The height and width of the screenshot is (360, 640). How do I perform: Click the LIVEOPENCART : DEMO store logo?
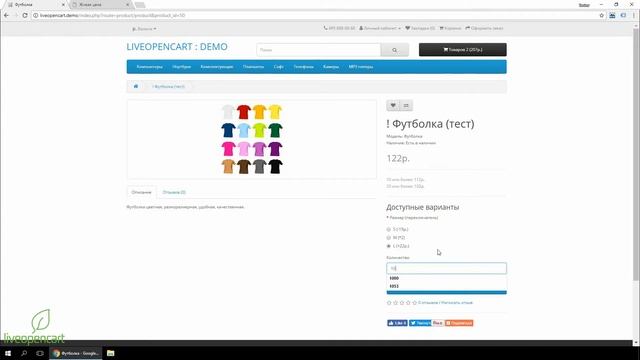[x=177, y=47]
